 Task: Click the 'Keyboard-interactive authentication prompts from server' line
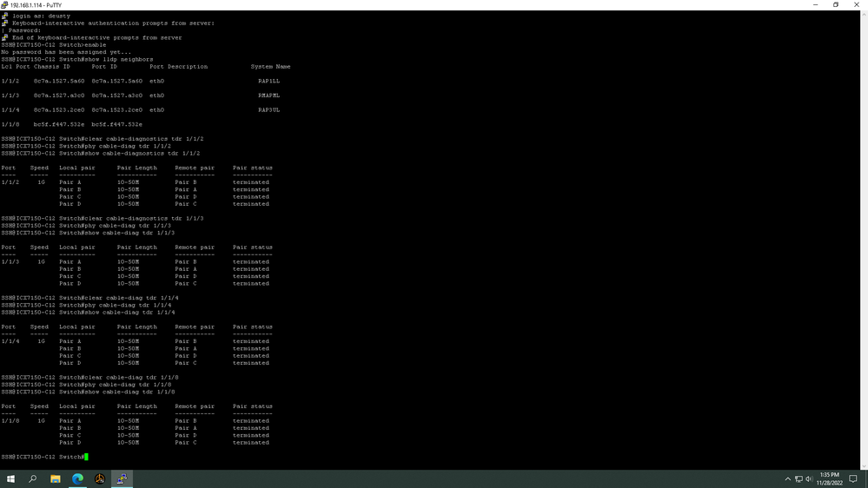click(114, 23)
